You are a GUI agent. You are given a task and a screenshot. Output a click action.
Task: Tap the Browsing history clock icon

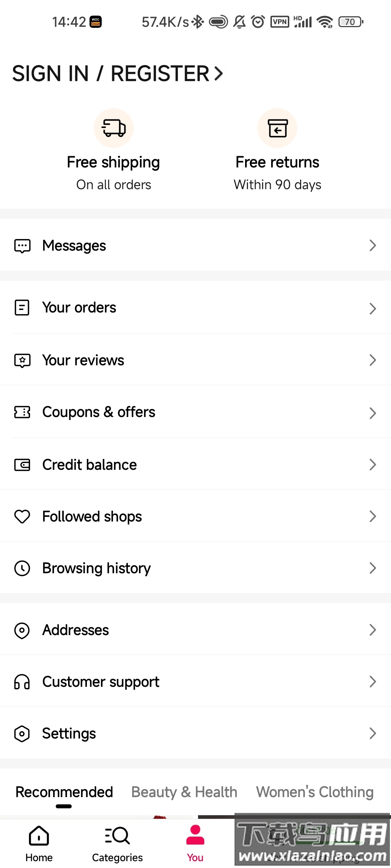coord(22,568)
